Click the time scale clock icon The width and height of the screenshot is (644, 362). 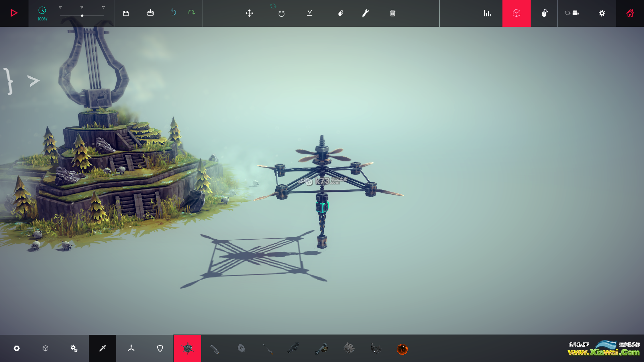pos(42,10)
